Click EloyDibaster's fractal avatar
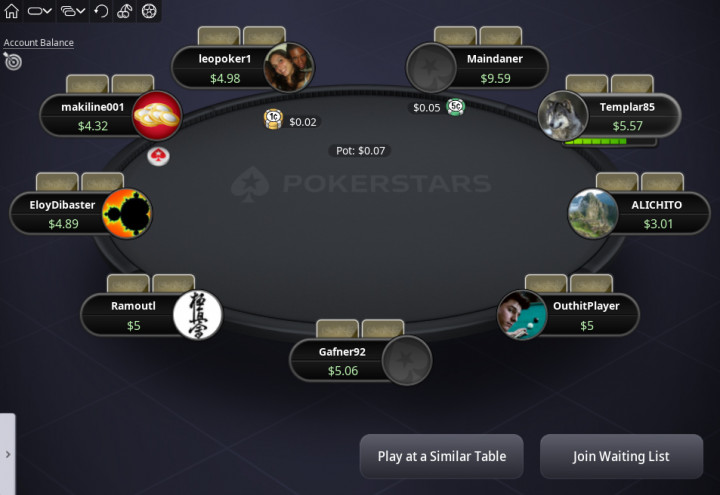Image resolution: width=720 pixels, height=495 pixels. (x=127, y=213)
